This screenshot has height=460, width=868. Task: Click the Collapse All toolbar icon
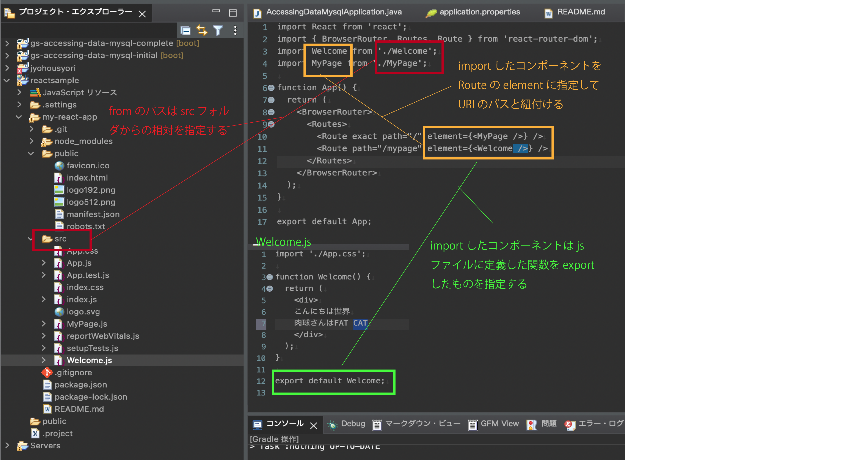[x=185, y=31]
